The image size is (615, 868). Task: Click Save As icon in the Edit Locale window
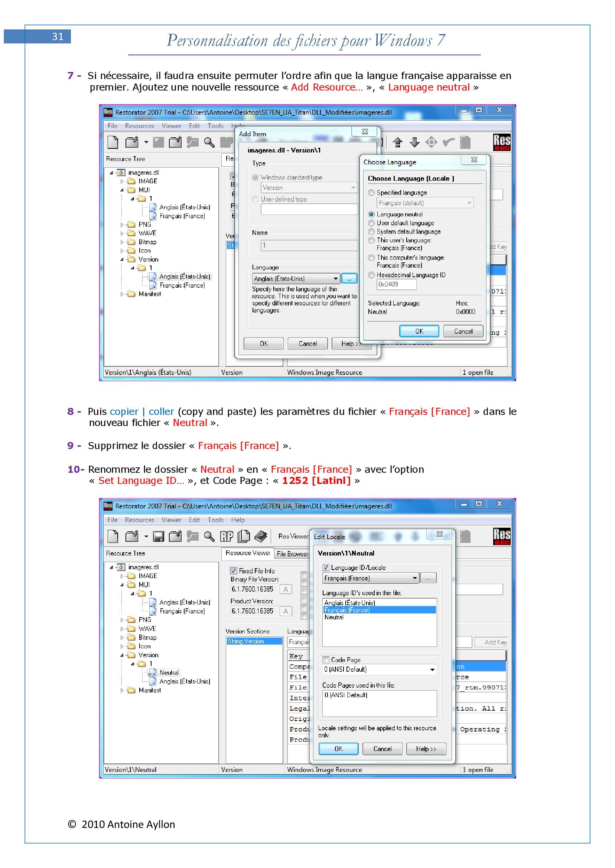(x=175, y=536)
